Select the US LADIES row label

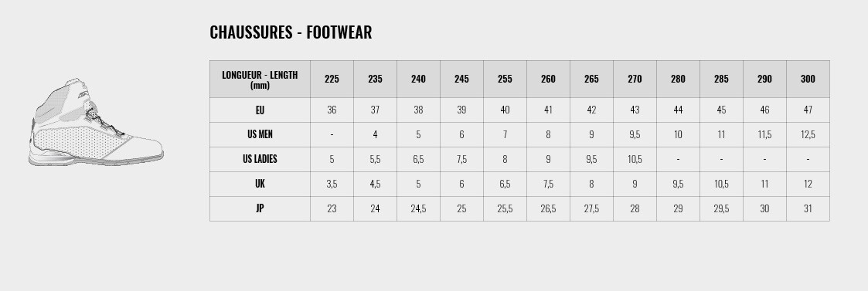(260, 159)
